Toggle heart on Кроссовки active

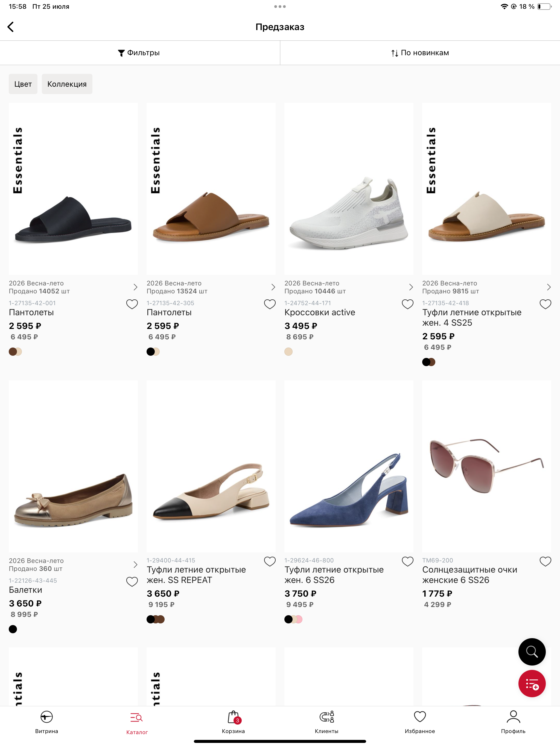407,304
